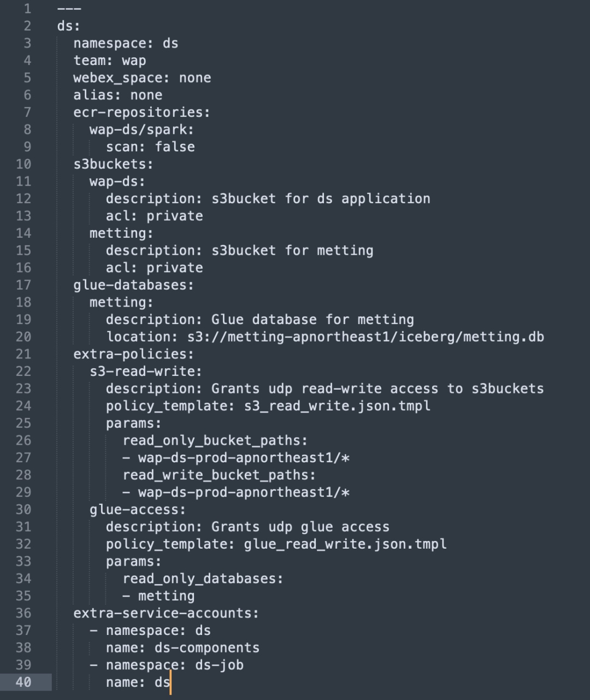Click the 'ds-job' namespace value

(x=220, y=665)
